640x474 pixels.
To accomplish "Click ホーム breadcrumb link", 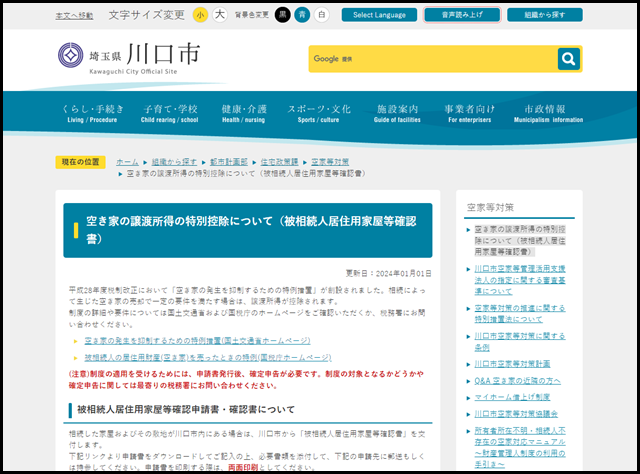I will pyautogui.click(x=127, y=162).
